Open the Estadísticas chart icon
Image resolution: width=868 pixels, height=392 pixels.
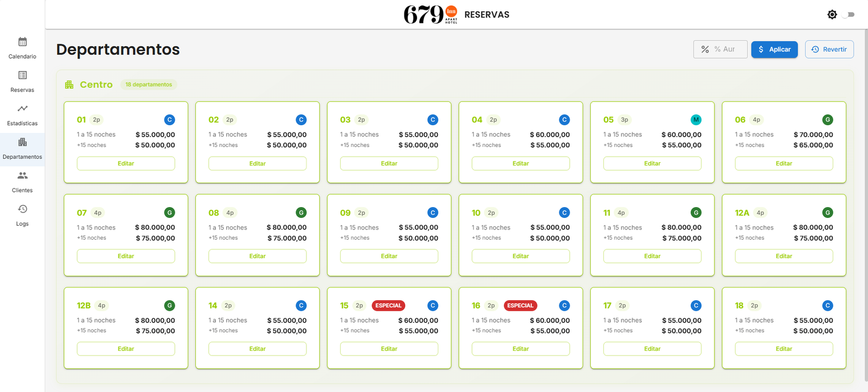coord(22,109)
